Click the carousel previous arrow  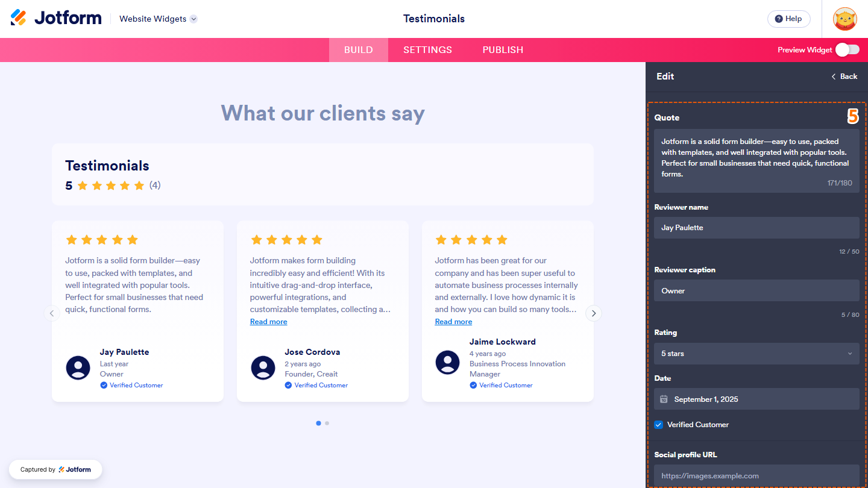[x=52, y=313]
